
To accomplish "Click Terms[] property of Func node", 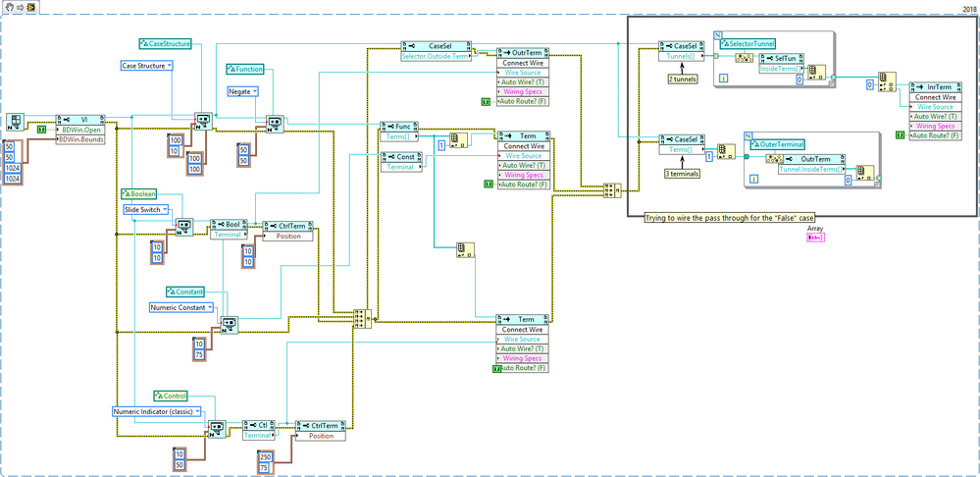I will [398, 135].
